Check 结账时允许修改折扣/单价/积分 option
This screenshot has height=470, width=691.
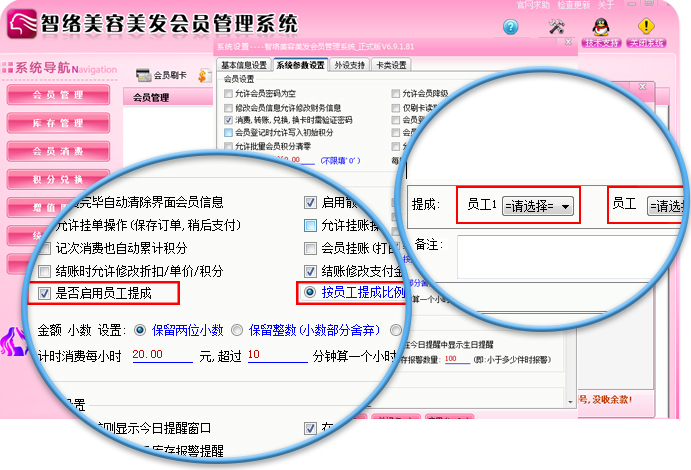pyautogui.click(x=45, y=271)
